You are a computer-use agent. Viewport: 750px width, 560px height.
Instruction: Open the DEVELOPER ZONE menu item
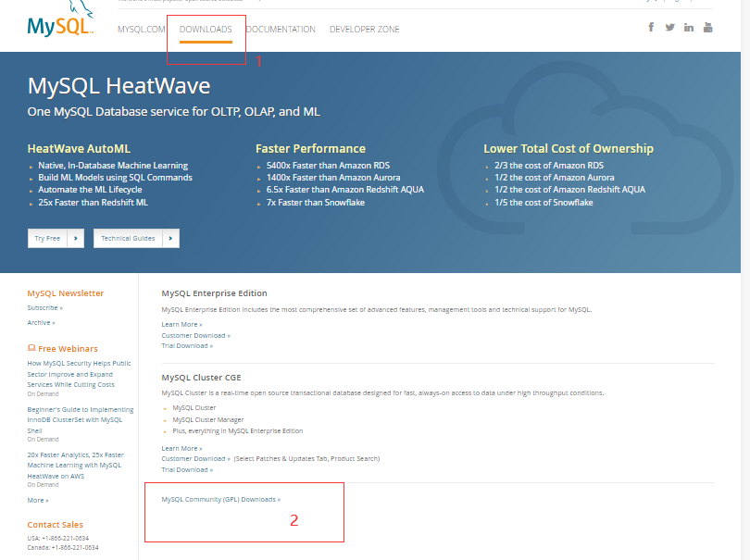coord(365,30)
